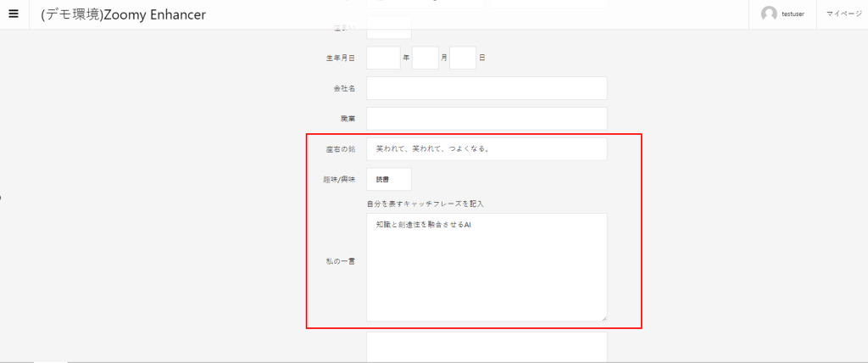Focus the birth year field before 年
868x363 pixels.
383,58
